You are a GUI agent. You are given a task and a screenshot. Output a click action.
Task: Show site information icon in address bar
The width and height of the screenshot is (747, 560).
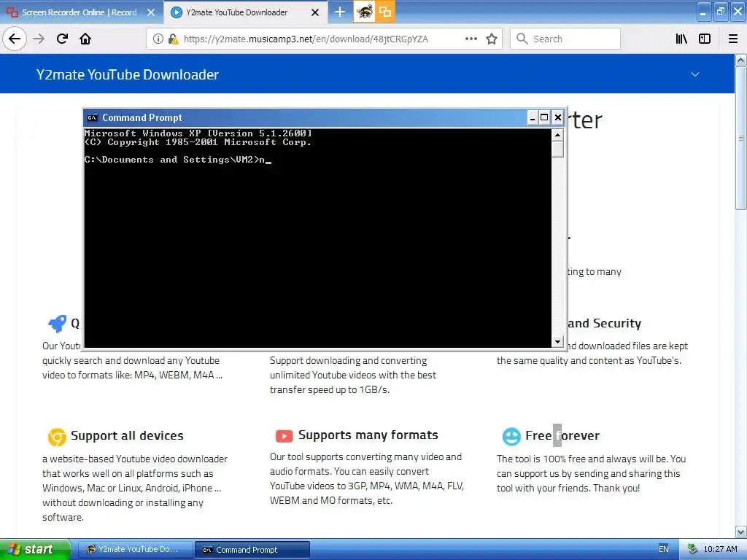[158, 39]
